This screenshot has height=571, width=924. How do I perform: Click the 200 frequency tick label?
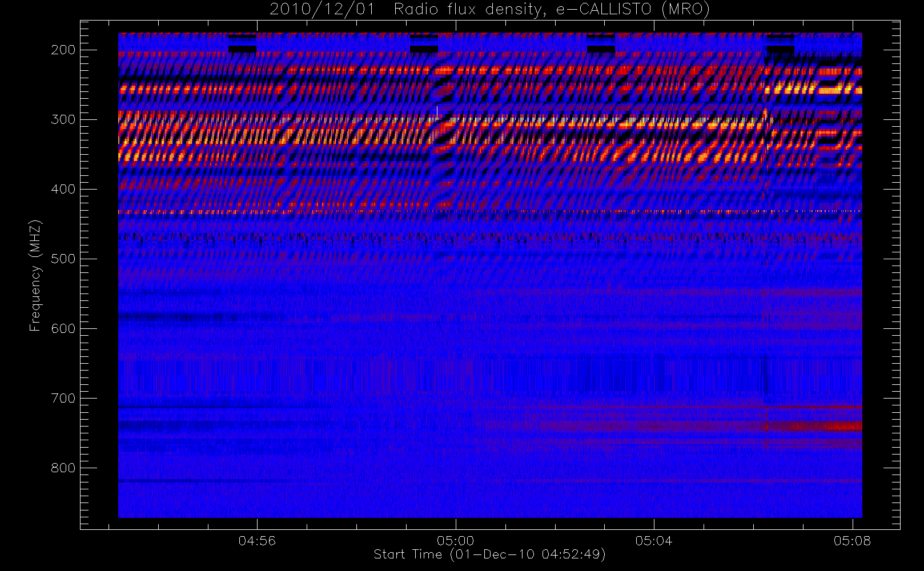pos(63,50)
